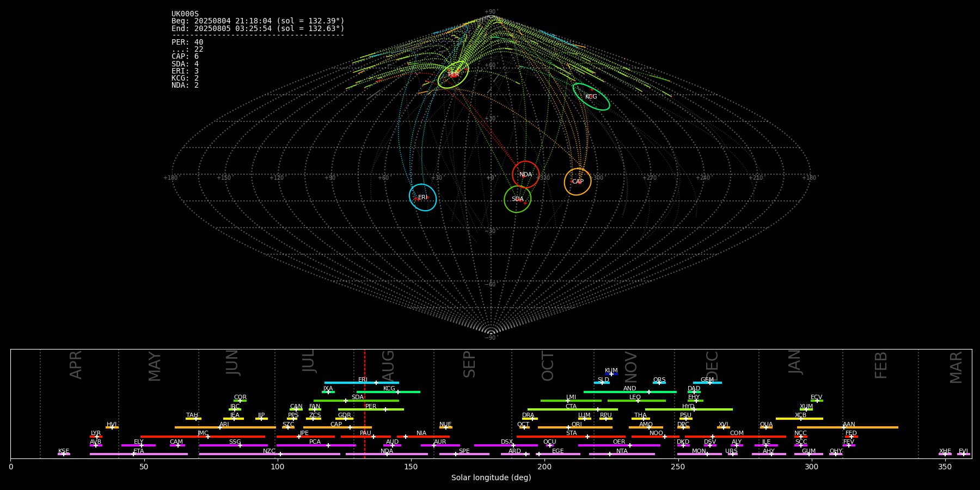Click the red NDA radiant circle on sky map
This screenshot has width=980, height=490.
click(525, 175)
